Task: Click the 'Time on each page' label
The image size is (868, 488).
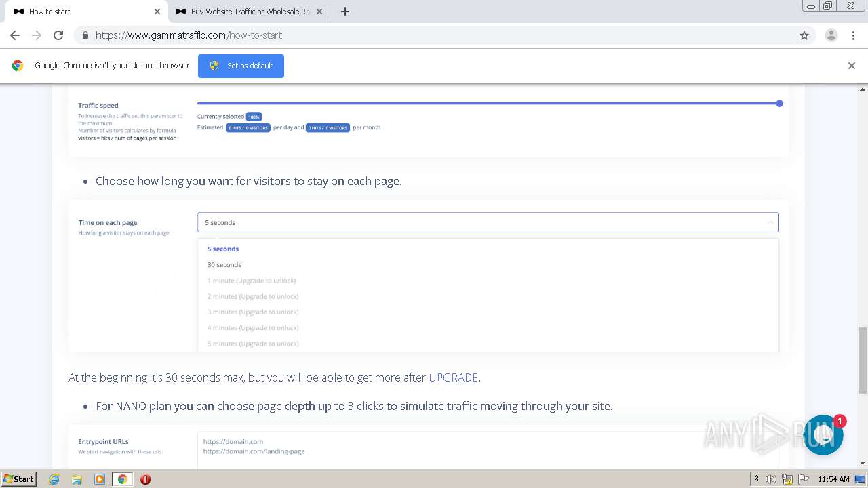Action: tap(108, 223)
